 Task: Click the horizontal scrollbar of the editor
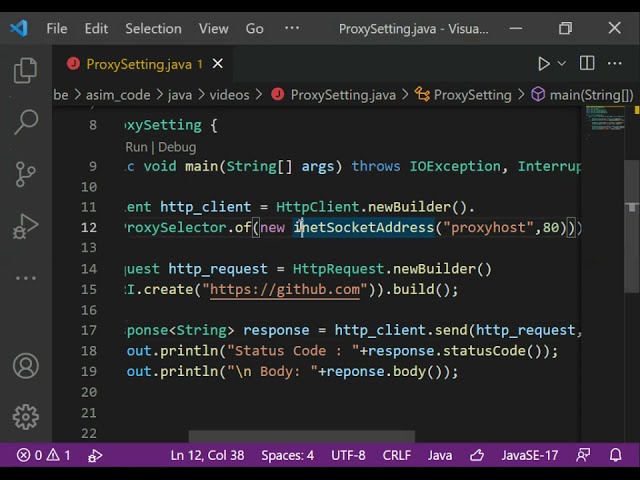(302, 436)
